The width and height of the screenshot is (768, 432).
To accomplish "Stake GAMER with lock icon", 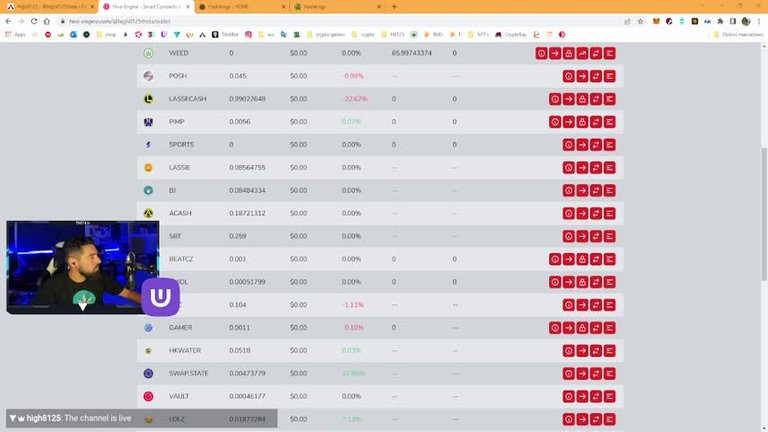I will coord(582,328).
